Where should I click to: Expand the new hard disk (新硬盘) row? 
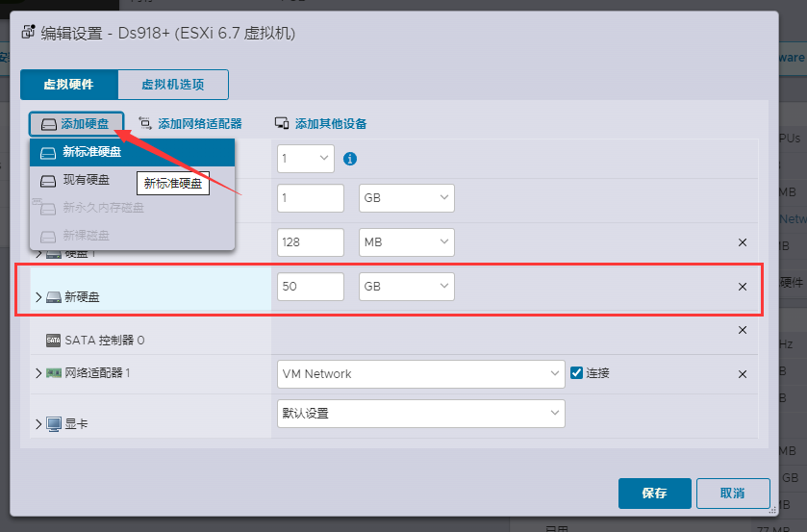click(x=38, y=297)
